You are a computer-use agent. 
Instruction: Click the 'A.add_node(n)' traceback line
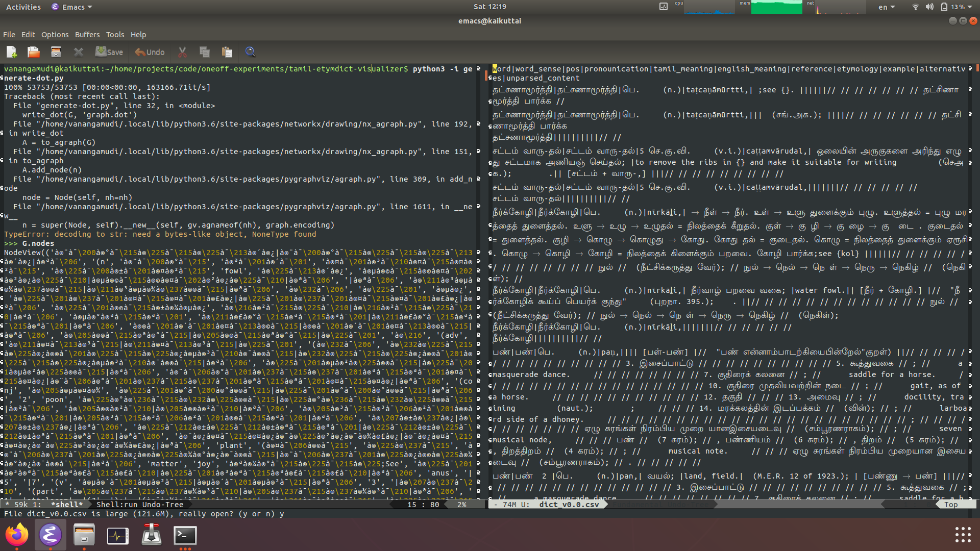[52, 170]
